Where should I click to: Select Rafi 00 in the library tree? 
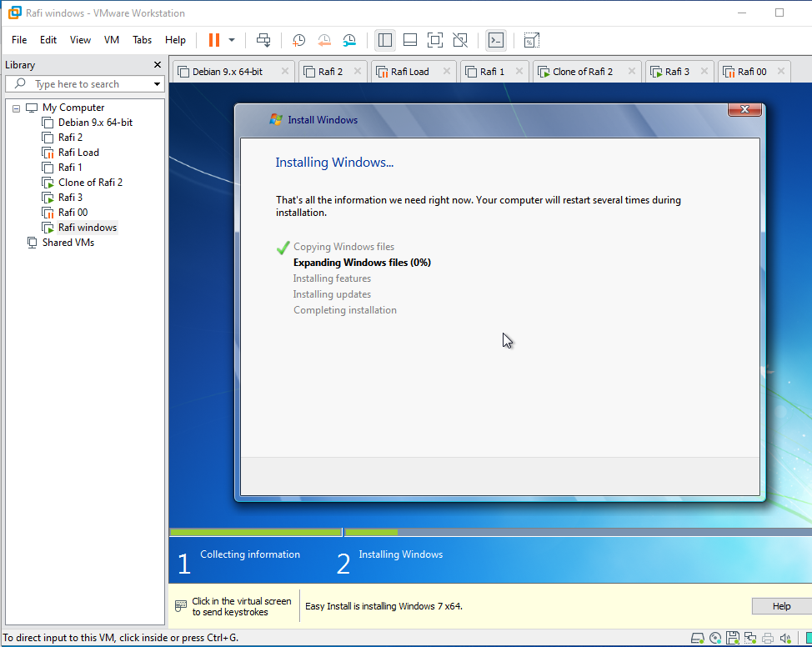(65, 213)
